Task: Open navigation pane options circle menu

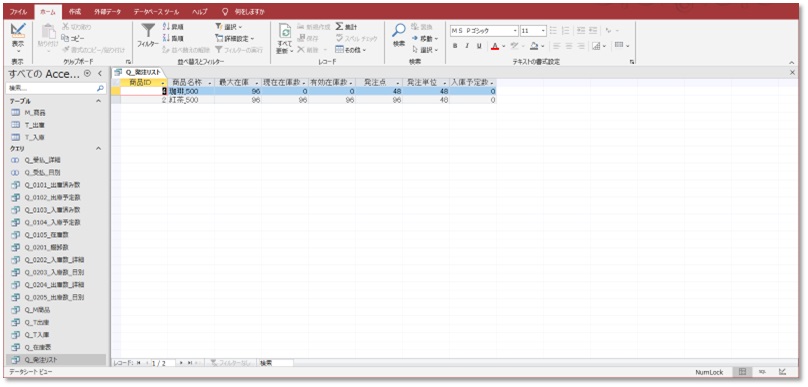Action: pyautogui.click(x=88, y=74)
